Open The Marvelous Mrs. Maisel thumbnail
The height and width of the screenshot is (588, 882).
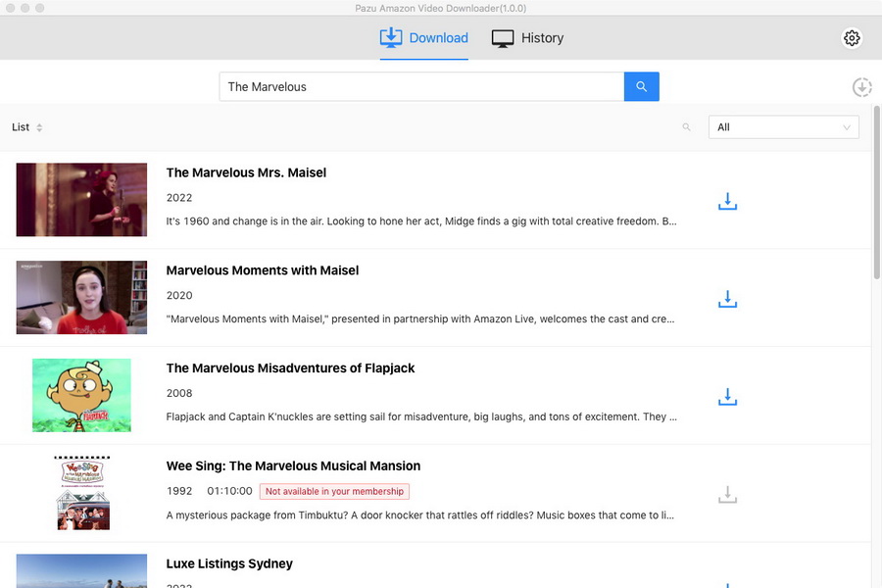(x=81, y=200)
